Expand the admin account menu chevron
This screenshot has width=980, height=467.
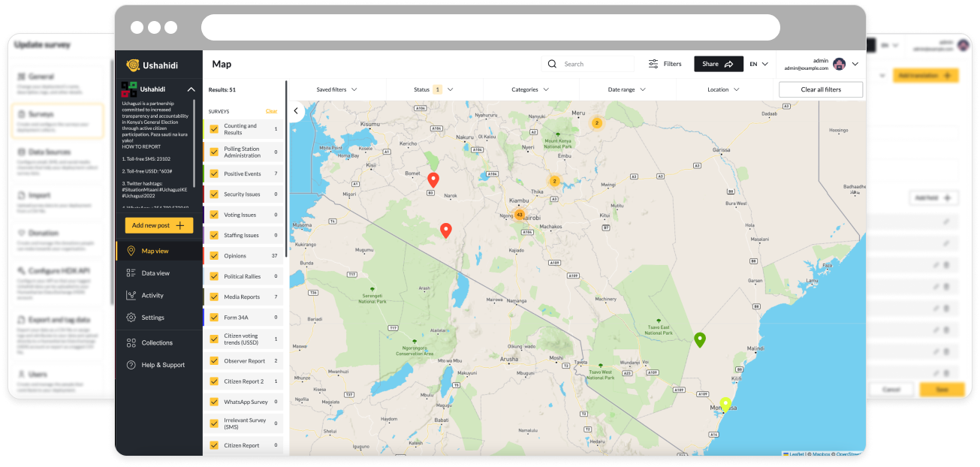855,64
